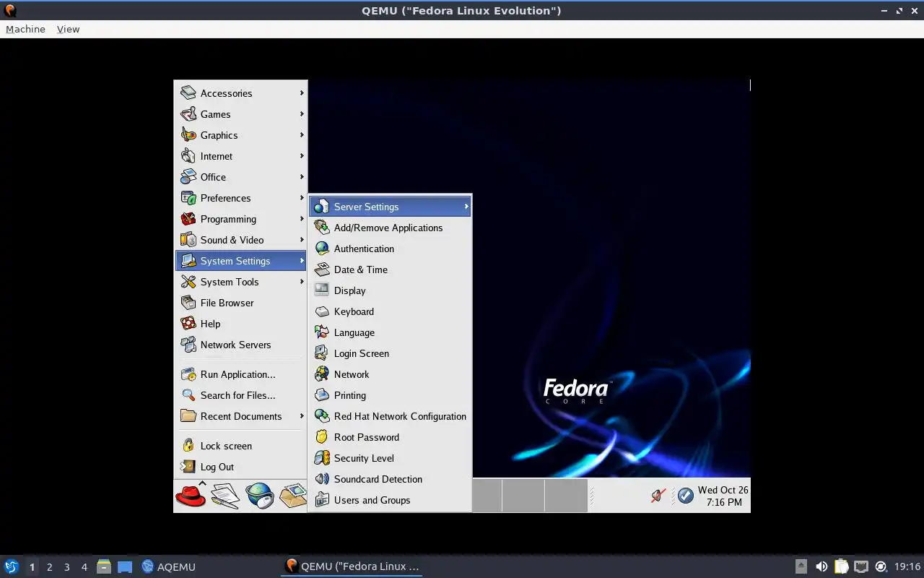Image resolution: width=924 pixels, height=578 pixels.
Task: Click the Run Application icon
Action: click(188, 374)
